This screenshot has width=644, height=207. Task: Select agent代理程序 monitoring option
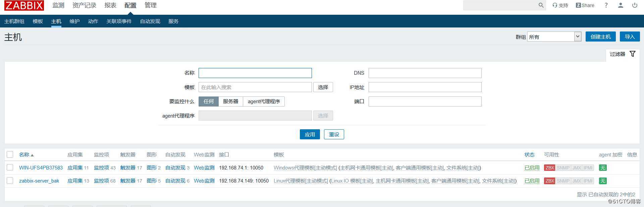[x=264, y=101]
